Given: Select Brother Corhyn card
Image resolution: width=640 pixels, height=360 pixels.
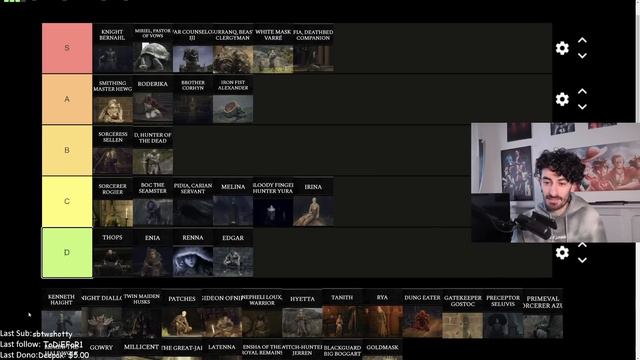Looking at the screenshot, I should click(x=193, y=99).
